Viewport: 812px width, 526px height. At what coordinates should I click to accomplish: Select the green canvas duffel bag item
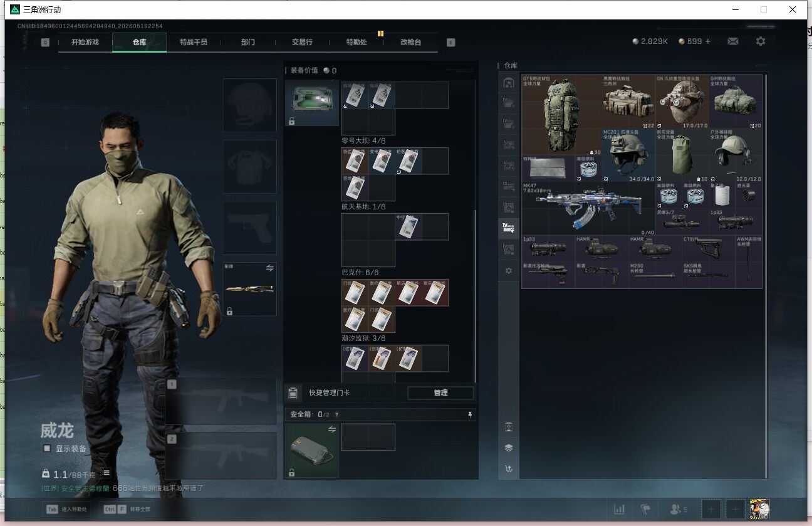pyautogui.click(x=682, y=155)
